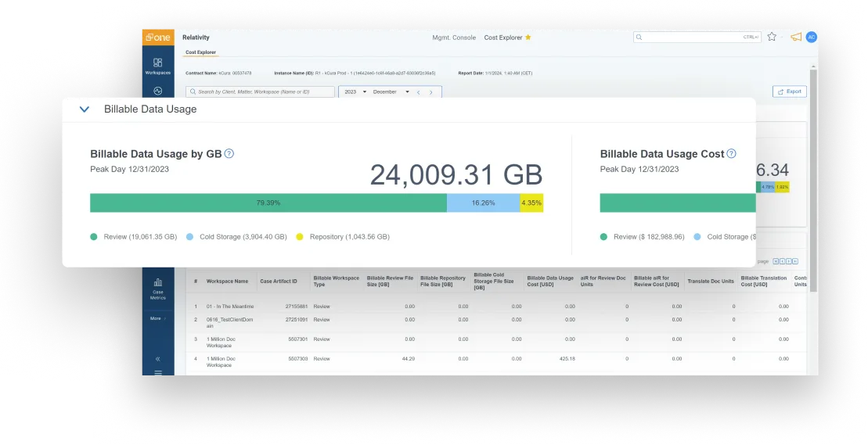
Task: Click the favorites star outline icon
Action: 772,37
